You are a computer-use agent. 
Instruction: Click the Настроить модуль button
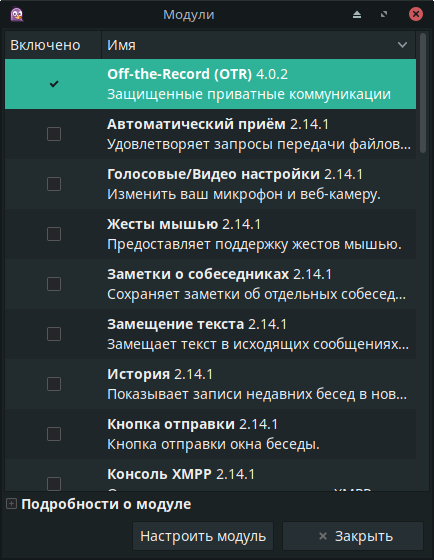(203, 536)
